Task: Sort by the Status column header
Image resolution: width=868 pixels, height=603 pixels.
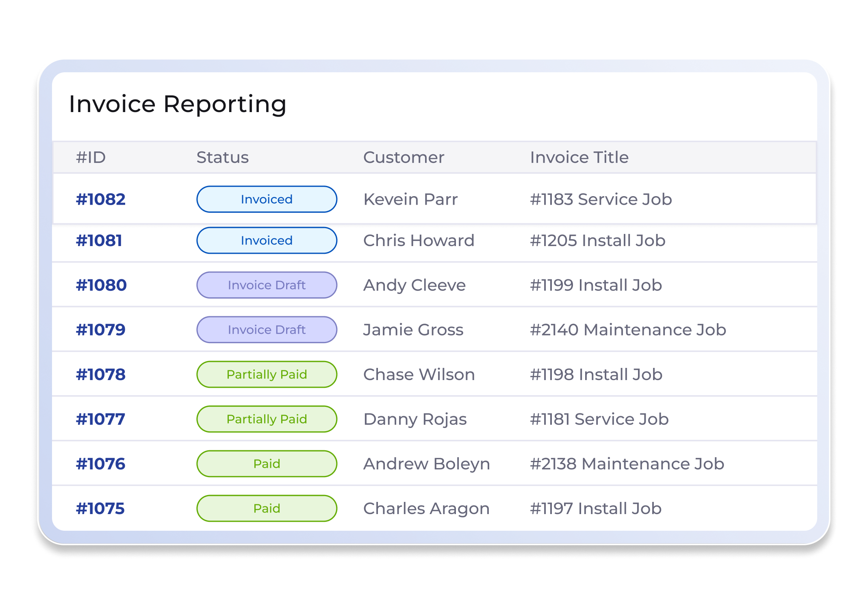Action: 223,158
